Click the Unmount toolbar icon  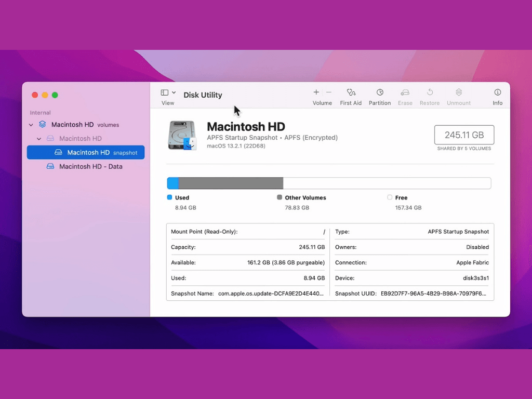coord(459,92)
